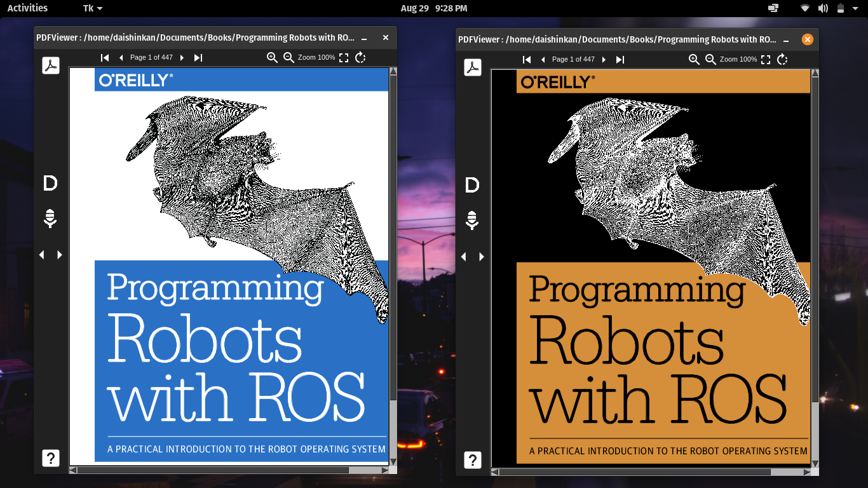This screenshot has height=488, width=868.
Task: Go to first page in right viewer
Action: click(527, 60)
